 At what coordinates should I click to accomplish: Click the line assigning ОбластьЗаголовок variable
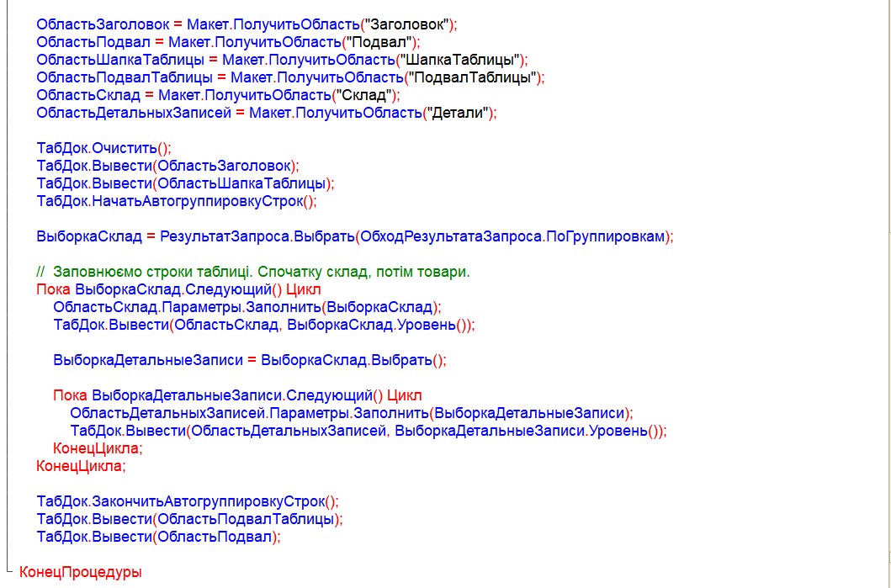point(247,24)
